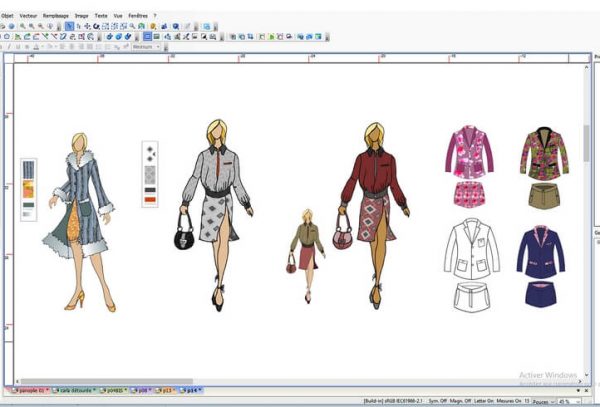Toggle Mesures On in status bar
The image size is (600, 407).
coord(510,401)
